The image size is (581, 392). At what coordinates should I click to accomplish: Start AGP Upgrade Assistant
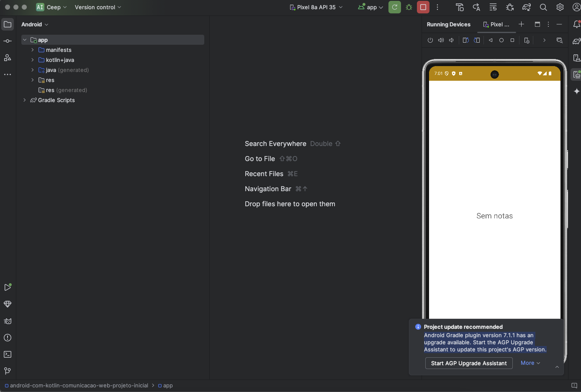(x=469, y=363)
